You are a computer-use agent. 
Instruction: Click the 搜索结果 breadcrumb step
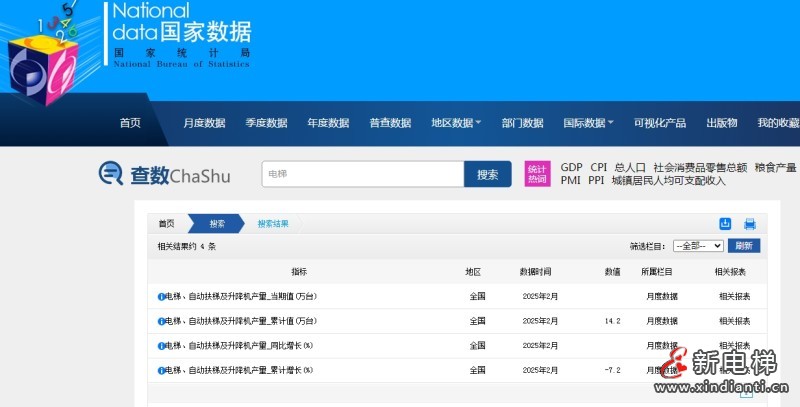[x=273, y=223]
